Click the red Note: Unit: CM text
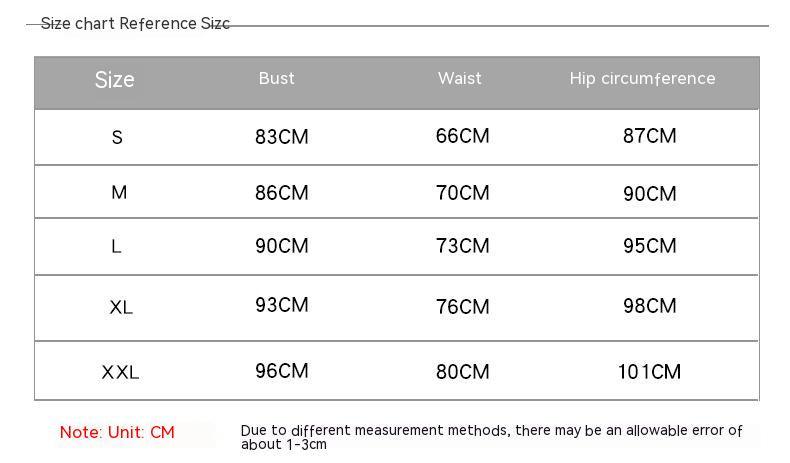Image resolution: width=790 pixels, height=463 pixels. (117, 432)
